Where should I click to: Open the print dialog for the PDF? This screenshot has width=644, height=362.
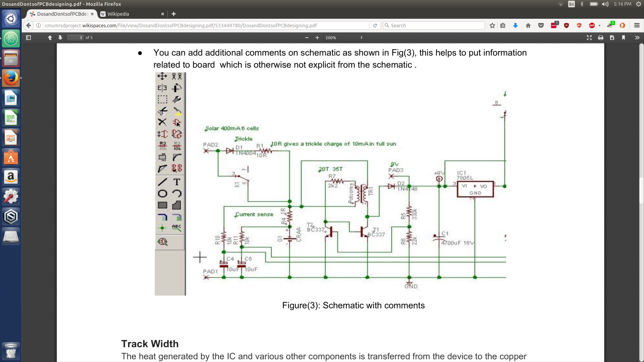coord(601,38)
